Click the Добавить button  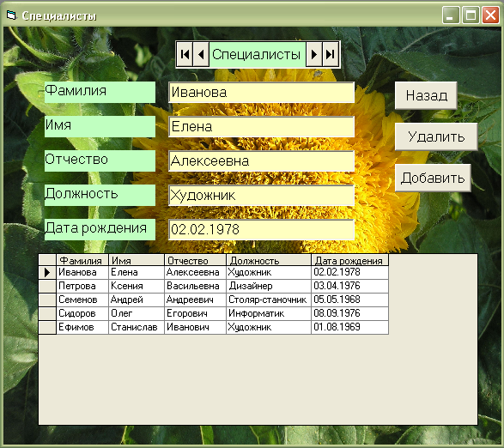433,178
